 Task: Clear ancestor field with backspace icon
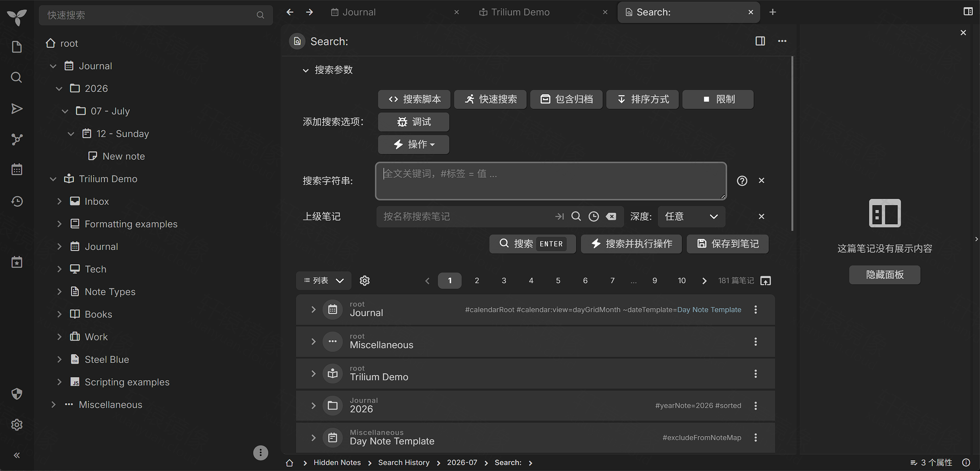point(611,216)
